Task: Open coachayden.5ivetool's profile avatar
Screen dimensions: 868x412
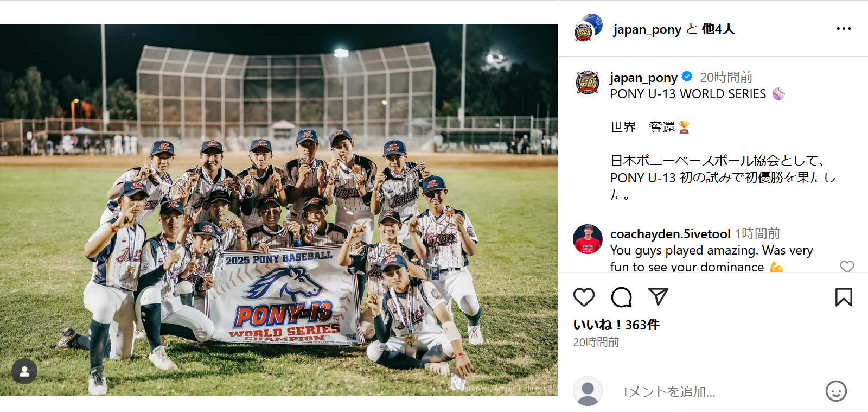Action: pos(588,239)
